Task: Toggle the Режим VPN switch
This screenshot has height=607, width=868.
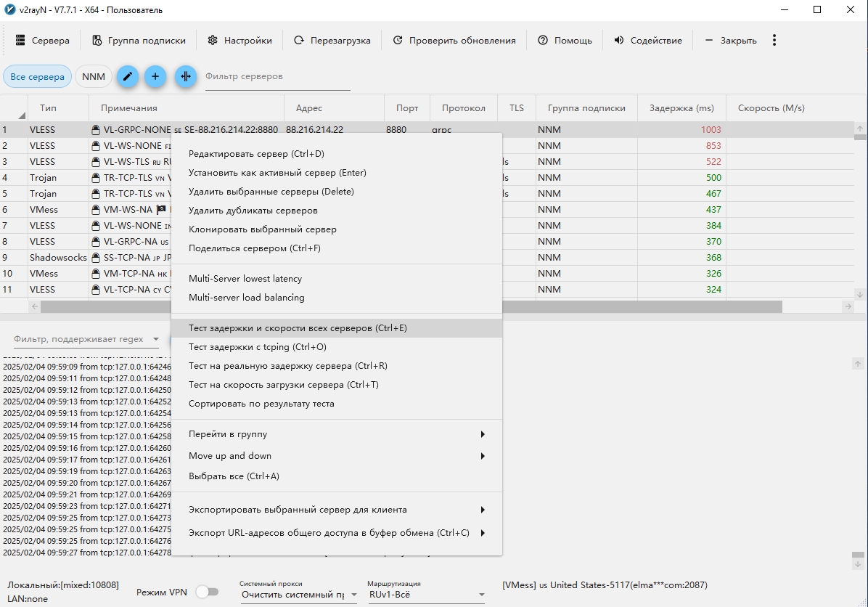Action: click(x=207, y=592)
